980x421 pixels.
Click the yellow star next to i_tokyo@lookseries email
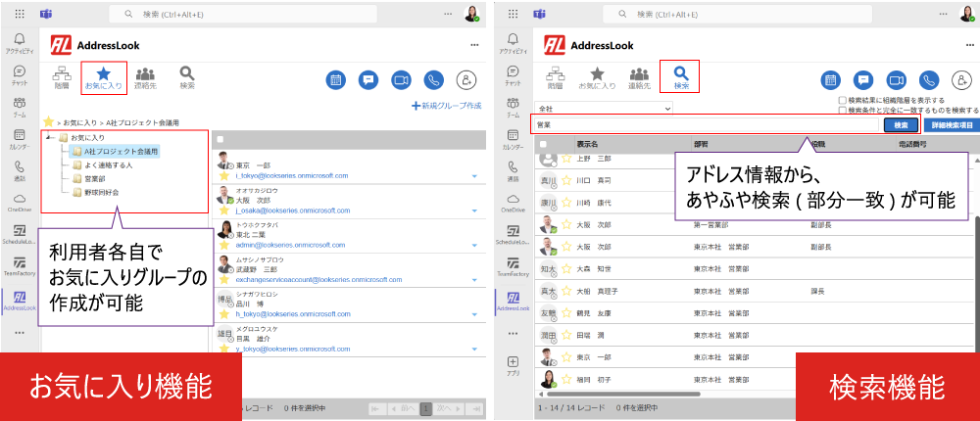[224, 175]
